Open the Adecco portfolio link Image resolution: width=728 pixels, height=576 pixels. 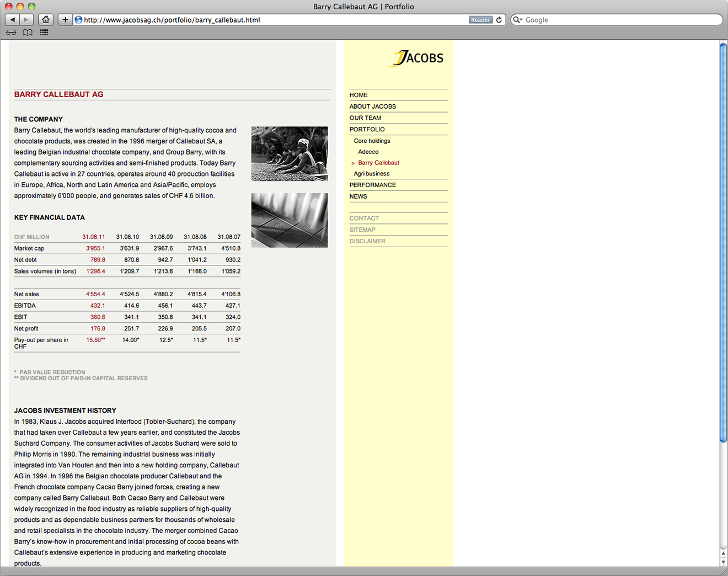[x=368, y=152]
